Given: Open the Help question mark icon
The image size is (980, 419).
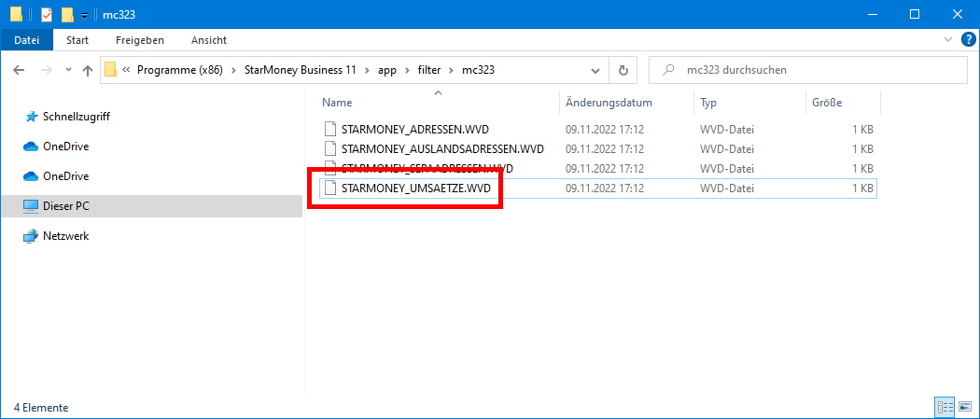Looking at the screenshot, I should [968, 40].
